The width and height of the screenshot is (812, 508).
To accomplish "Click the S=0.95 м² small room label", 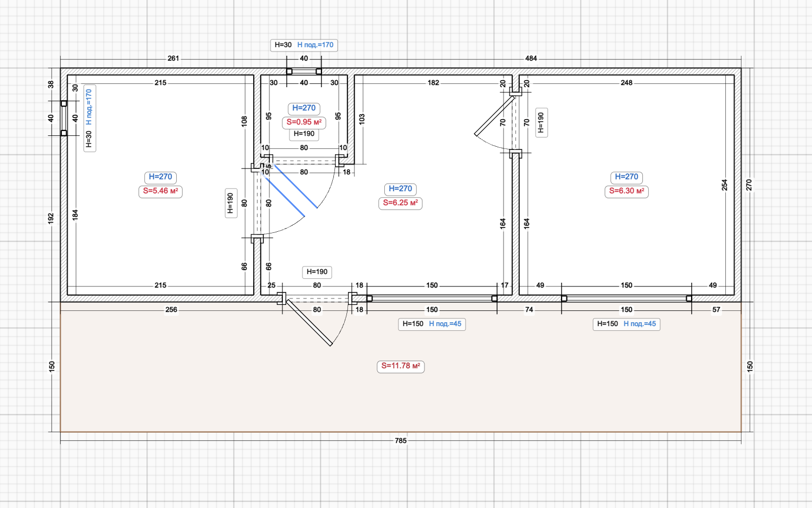I will (304, 122).
